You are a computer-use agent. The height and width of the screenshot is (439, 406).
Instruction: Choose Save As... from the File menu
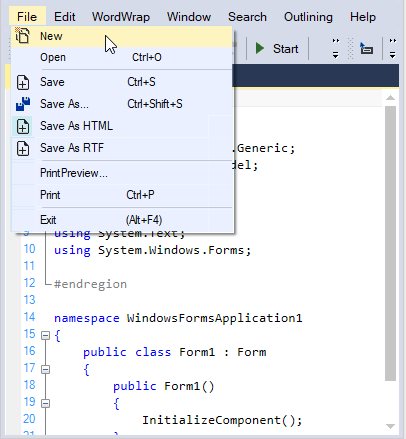point(122,104)
